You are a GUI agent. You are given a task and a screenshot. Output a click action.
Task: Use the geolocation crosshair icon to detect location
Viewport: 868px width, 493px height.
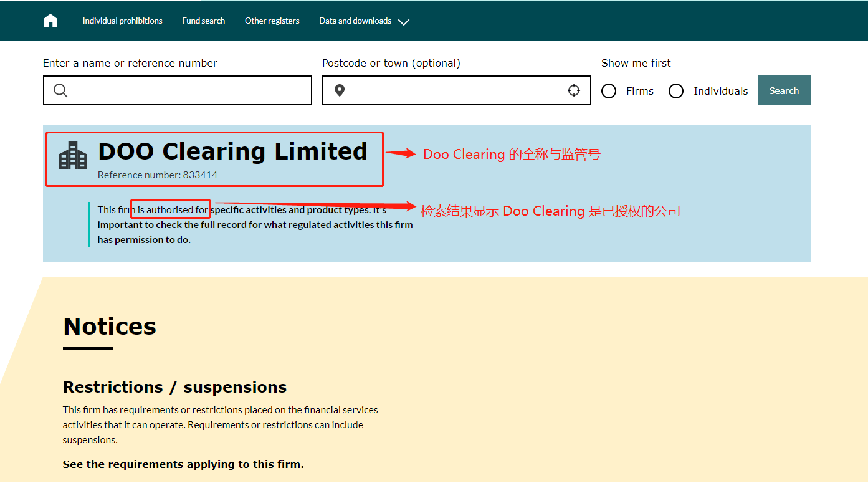point(573,90)
